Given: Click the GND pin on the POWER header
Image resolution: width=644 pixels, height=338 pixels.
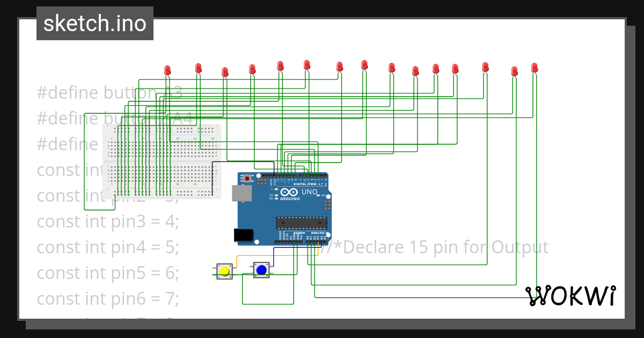Looking at the screenshot, I should (x=294, y=242).
